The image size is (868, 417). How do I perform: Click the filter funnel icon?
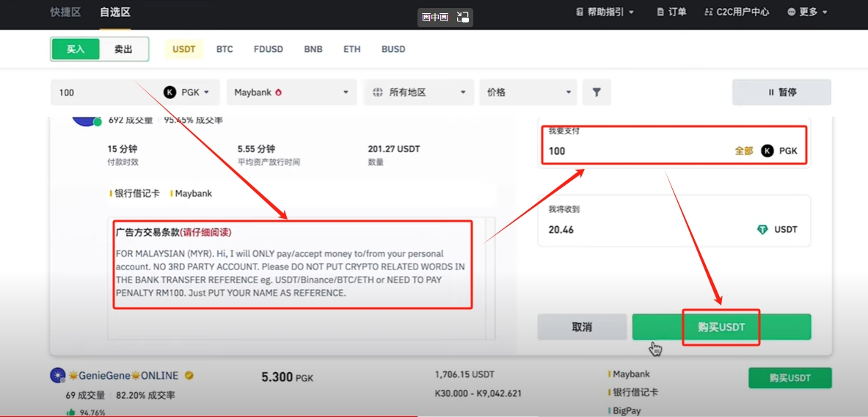click(x=597, y=93)
